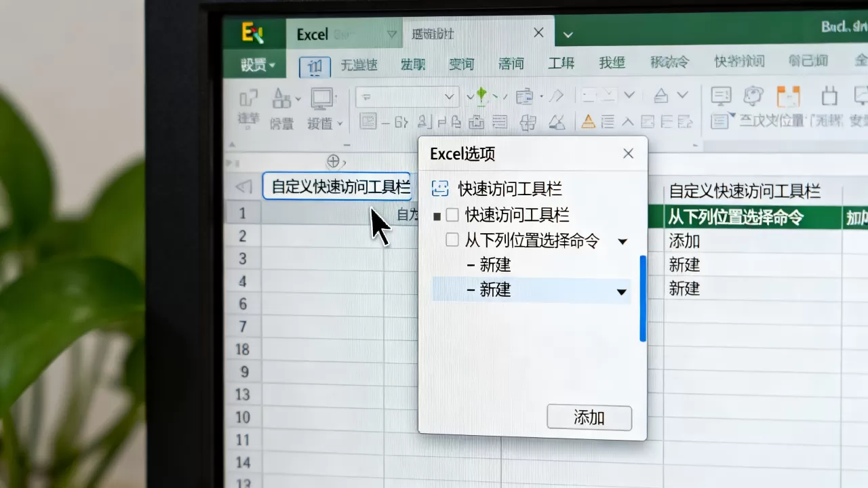Screen dimensions: 868x488
Task: Open the small arrow beside 设置 in ribbon
Action: coord(340,124)
